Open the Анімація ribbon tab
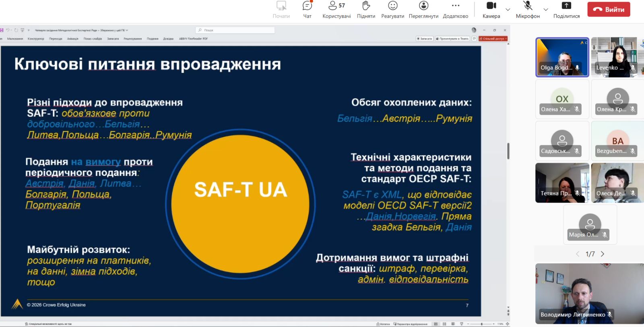644x327 pixels. click(x=73, y=39)
